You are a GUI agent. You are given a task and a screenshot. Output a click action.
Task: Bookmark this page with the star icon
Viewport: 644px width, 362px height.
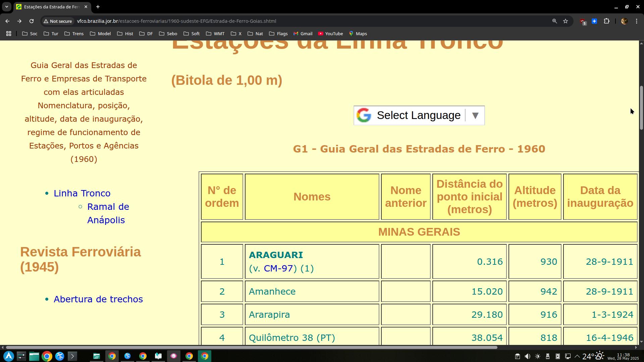tap(566, 21)
